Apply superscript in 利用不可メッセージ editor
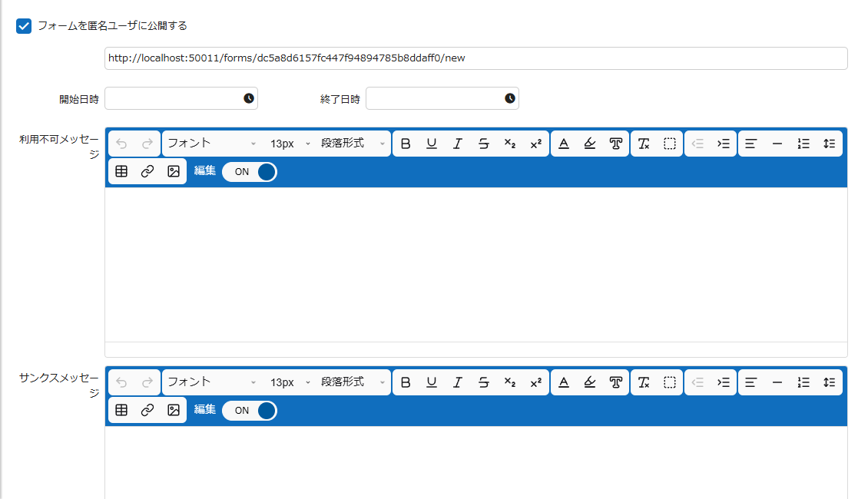 click(535, 144)
